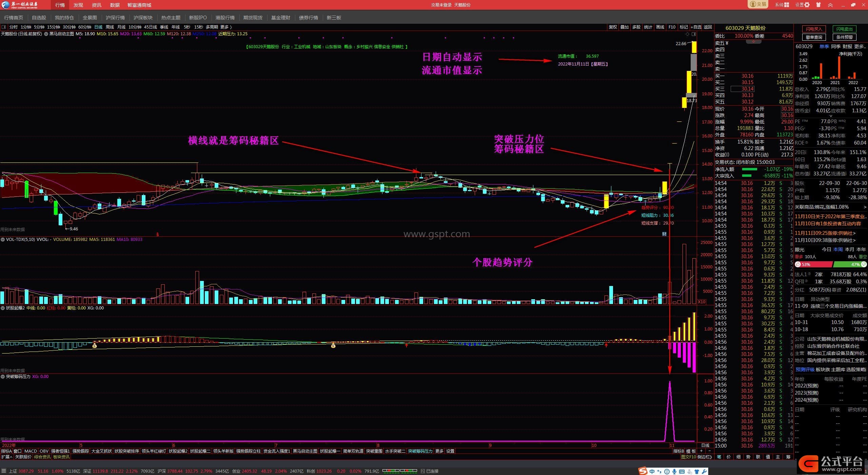
Task: Open the 关联商品 arrow at row end
Action: tap(865, 207)
